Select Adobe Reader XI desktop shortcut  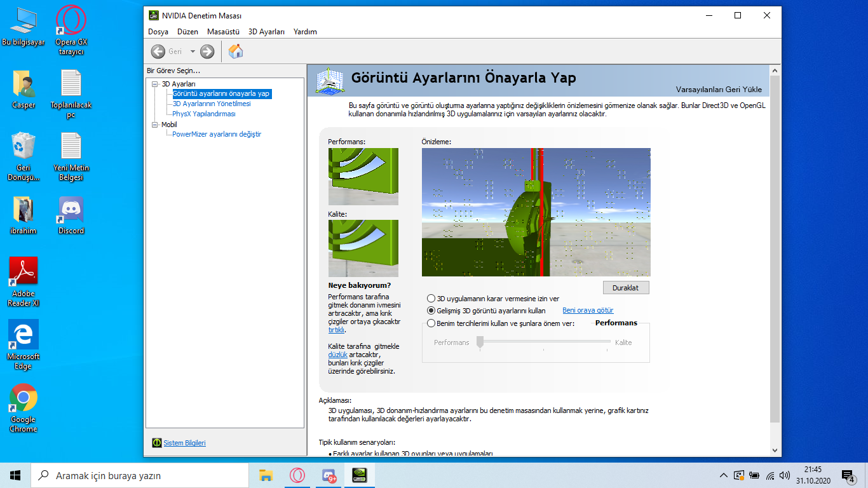click(x=24, y=282)
